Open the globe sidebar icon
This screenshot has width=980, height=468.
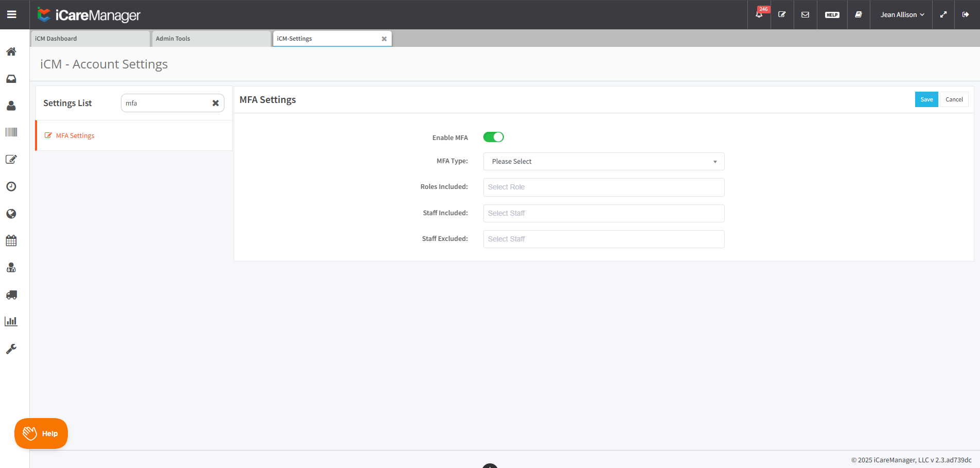[11, 214]
